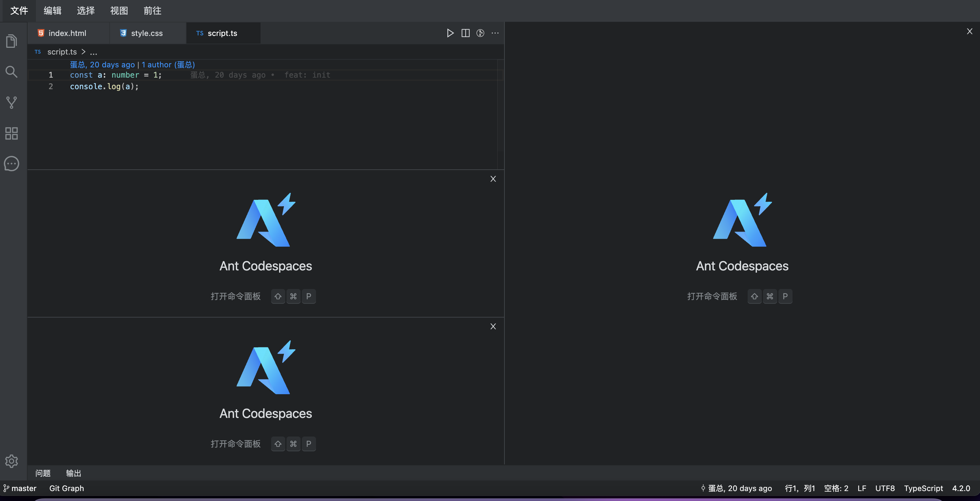The height and width of the screenshot is (501, 980).
Task: Split the editor with the split icon
Action: point(465,33)
